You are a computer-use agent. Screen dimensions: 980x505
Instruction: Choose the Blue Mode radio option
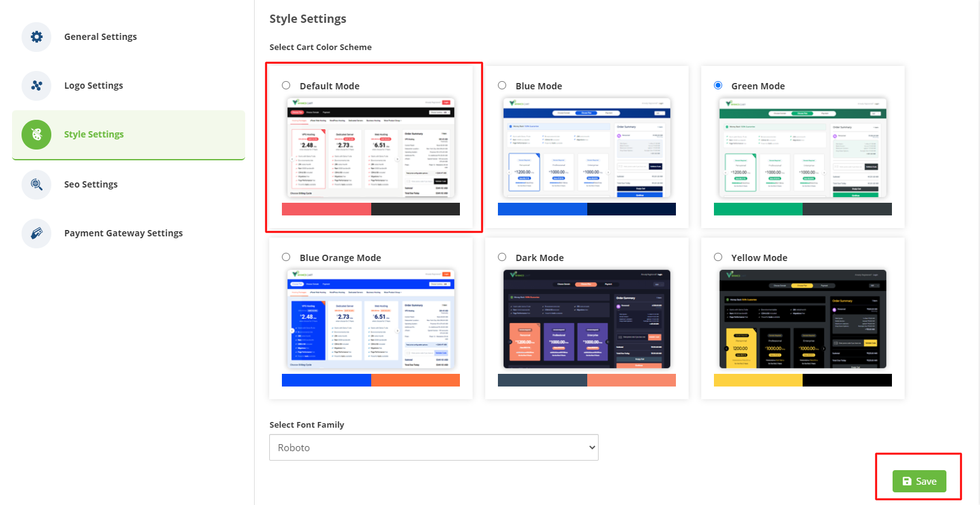(x=502, y=86)
